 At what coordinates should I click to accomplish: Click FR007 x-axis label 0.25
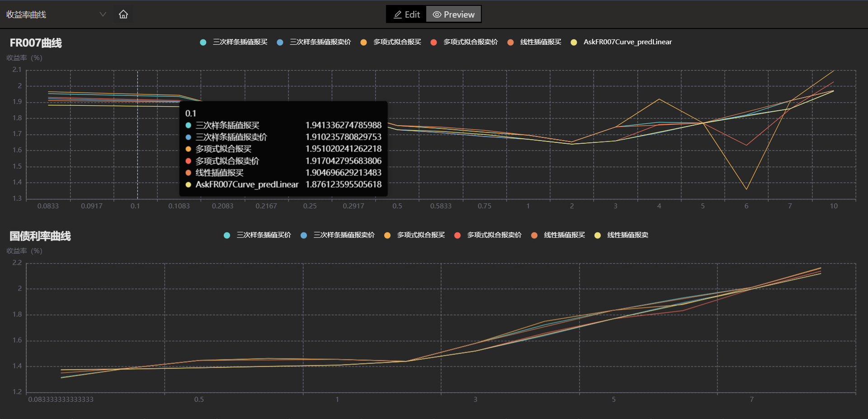click(310, 206)
